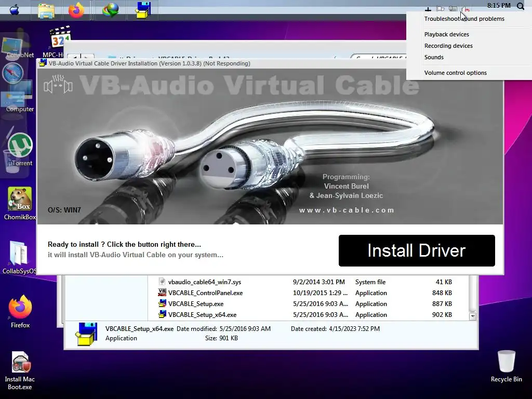Click the Size: 901 KB detail
The width and height of the screenshot is (532, 399).
click(x=221, y=338)
